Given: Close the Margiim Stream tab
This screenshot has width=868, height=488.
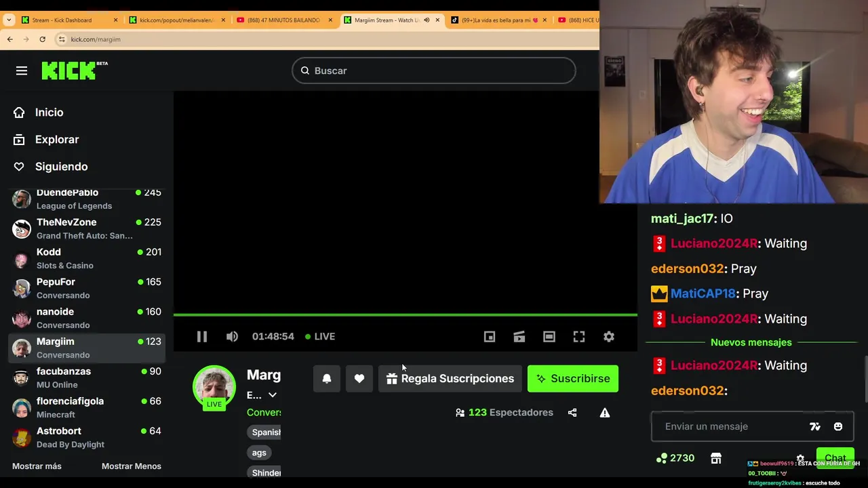Looking at the screenshot, I should [437, 20].
